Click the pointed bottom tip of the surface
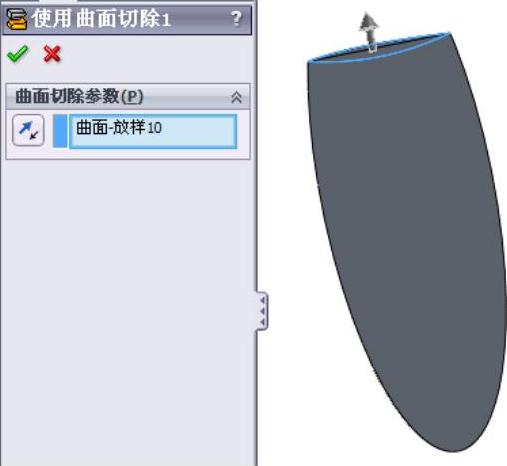The height and width of the screenshot is (466, 507). [x=455, y=449]
